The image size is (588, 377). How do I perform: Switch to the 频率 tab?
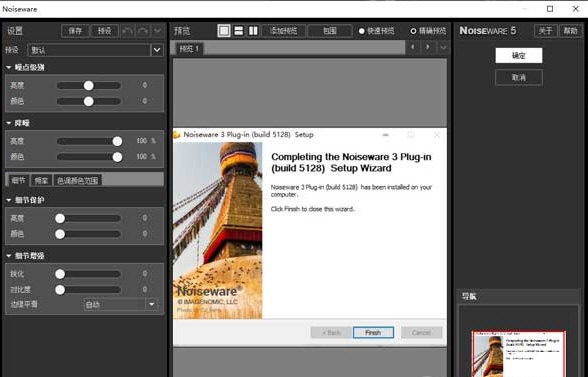[x=41, y=180]
